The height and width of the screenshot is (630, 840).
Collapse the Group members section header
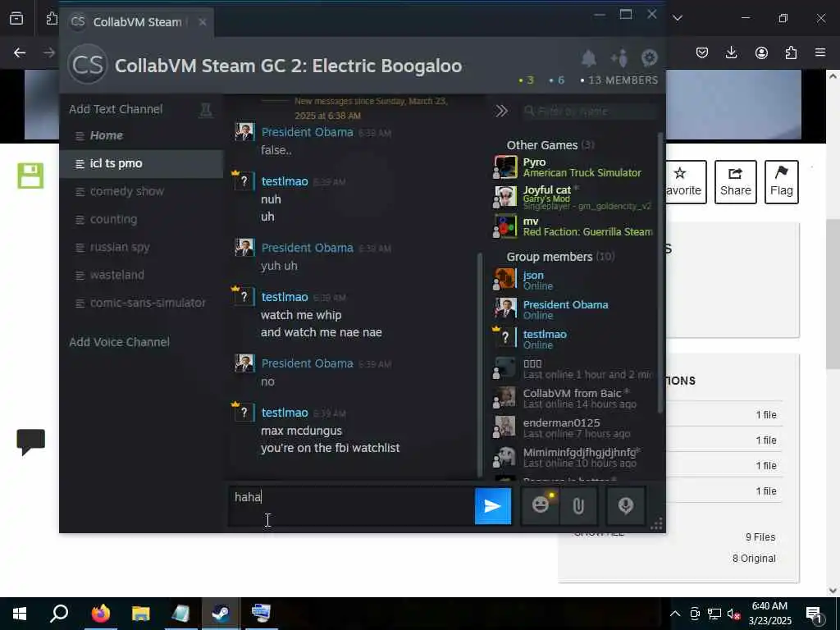point(560,257)
